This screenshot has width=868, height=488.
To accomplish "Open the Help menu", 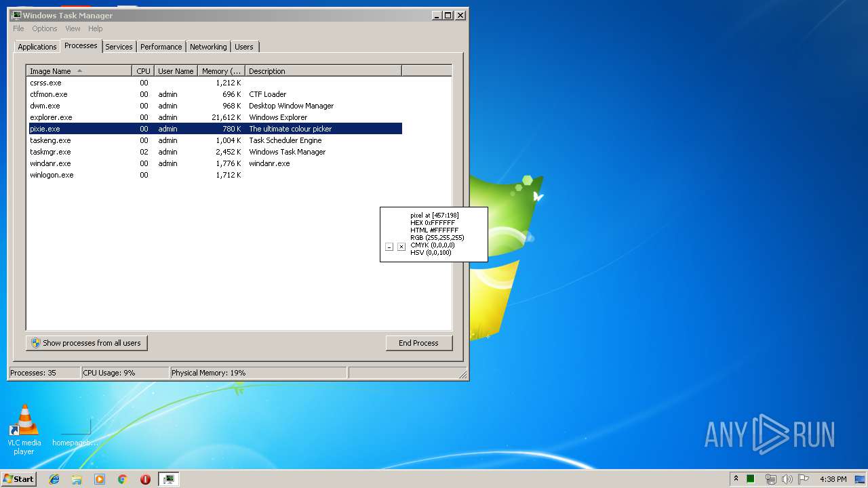I will [96, 28].
